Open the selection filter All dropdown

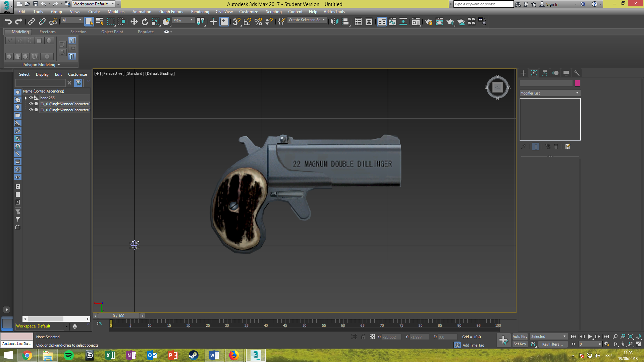[72, 20]
